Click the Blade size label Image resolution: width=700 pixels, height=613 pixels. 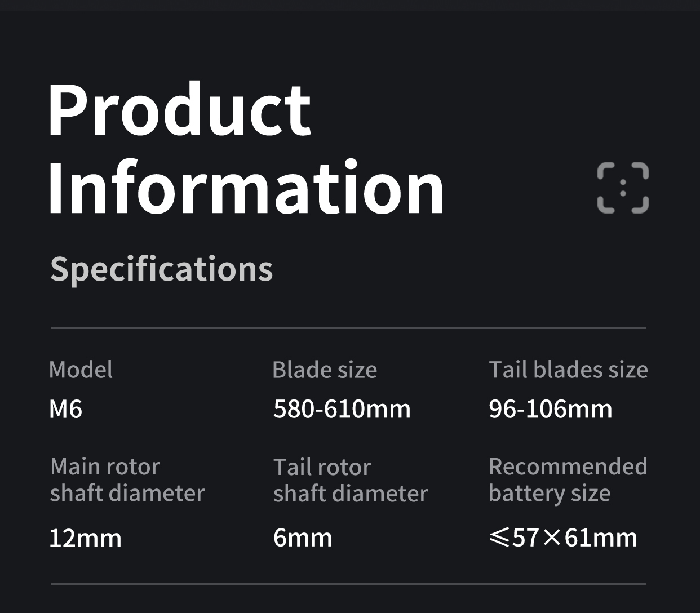tap(325, 370)
